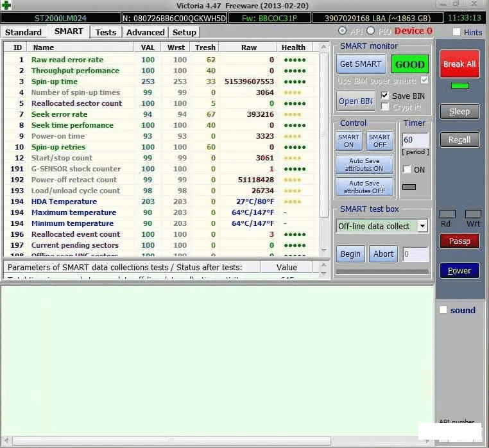Screen dimensions: 489x448
Task: Click the Passp button
Action: pyautogui.click(x=459, y=241)
